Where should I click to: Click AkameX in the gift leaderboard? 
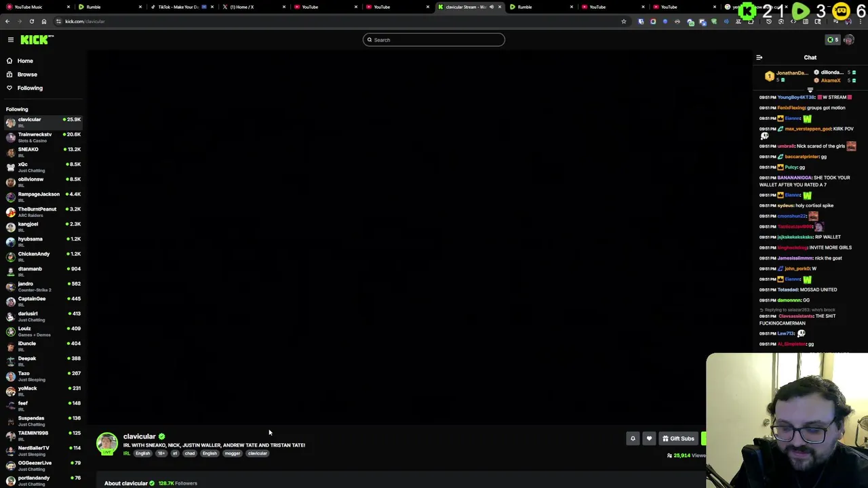[x=831, y=81]
